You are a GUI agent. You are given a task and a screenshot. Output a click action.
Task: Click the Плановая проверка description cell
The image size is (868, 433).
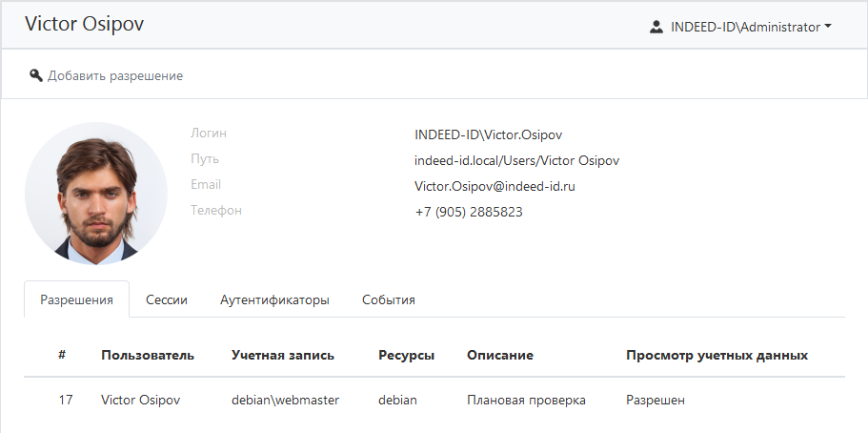[x=526, y=401]
